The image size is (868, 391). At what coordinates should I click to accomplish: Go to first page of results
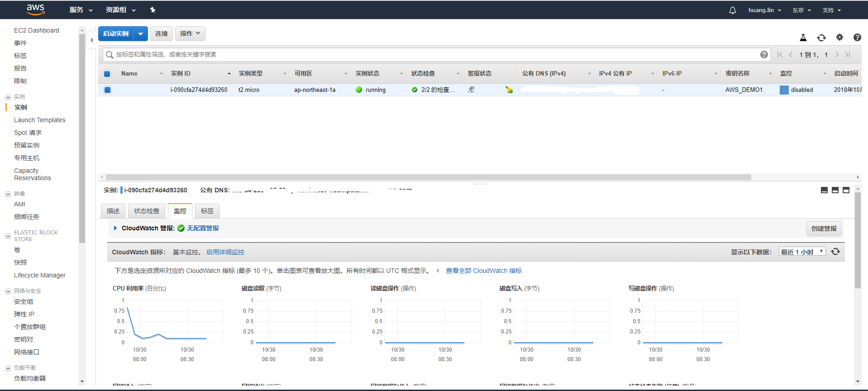click(780, 55)
